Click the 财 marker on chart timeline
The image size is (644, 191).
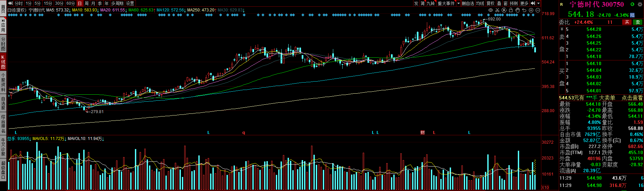[x=423, y=133]
